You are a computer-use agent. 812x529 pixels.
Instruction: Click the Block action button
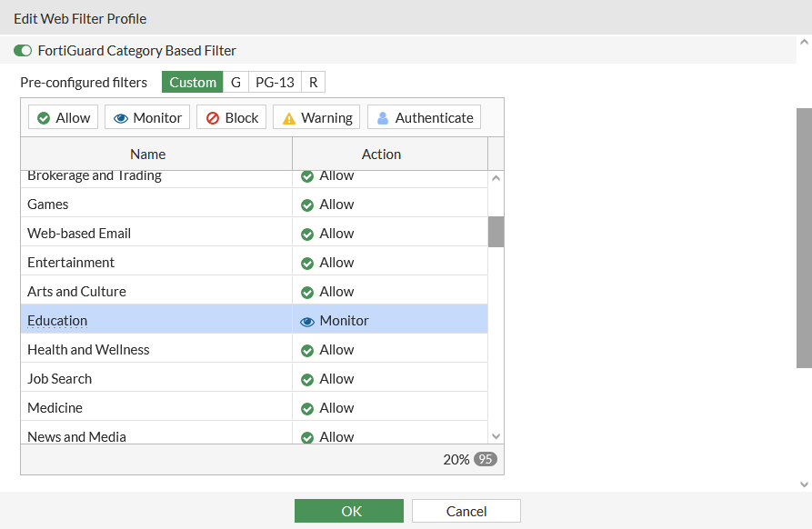[x=231, y=117]
